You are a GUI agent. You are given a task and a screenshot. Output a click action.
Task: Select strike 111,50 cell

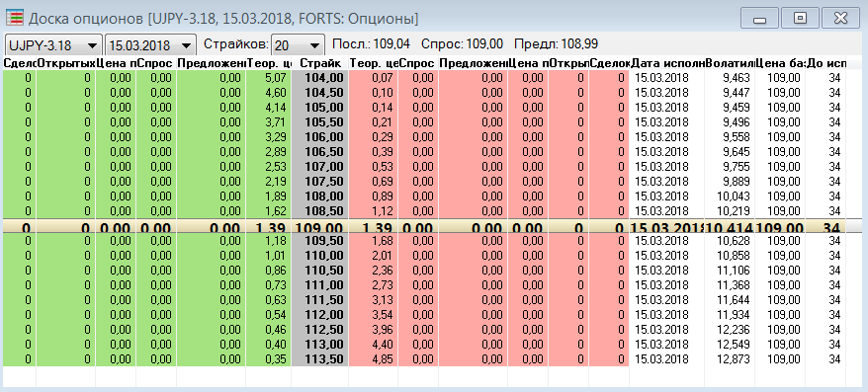[319, 299]
